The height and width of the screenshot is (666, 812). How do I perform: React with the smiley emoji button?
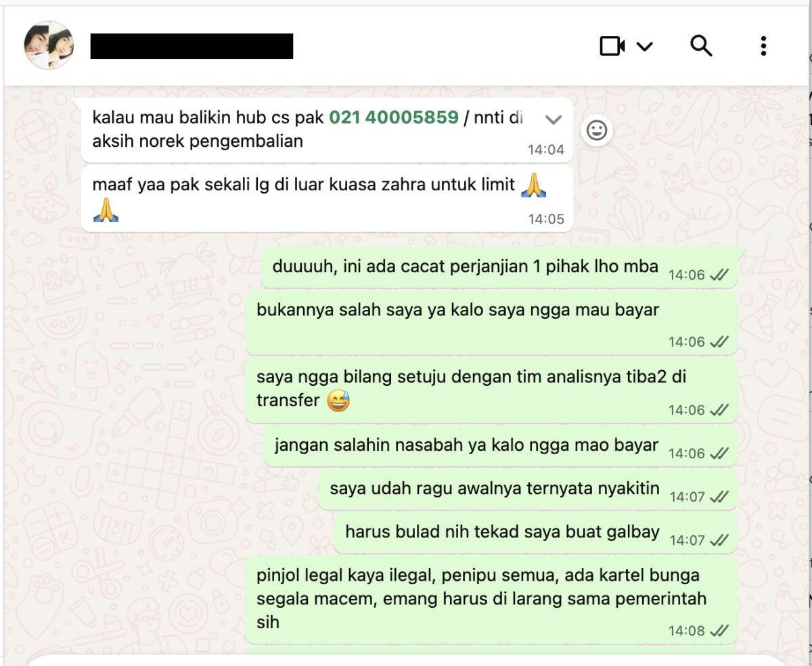click(x=596, y=130)
